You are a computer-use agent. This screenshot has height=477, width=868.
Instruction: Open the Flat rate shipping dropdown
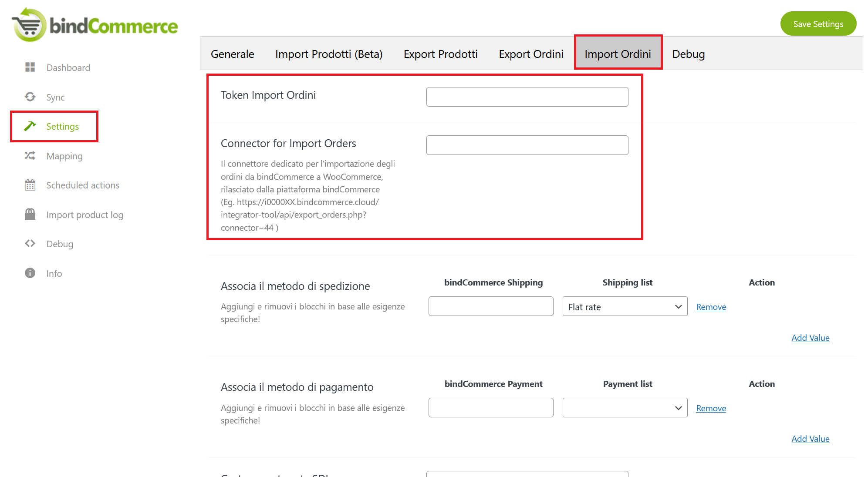tap(625, 306)
